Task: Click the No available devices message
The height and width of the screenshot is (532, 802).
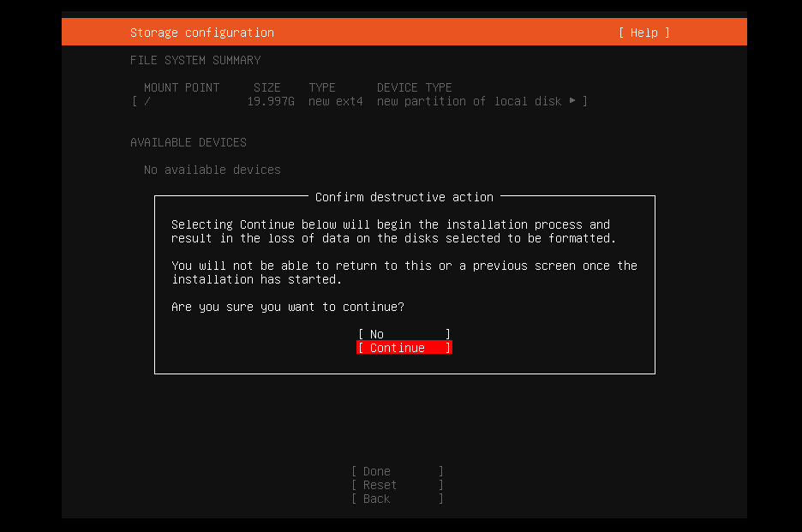Action: point(212,169)
